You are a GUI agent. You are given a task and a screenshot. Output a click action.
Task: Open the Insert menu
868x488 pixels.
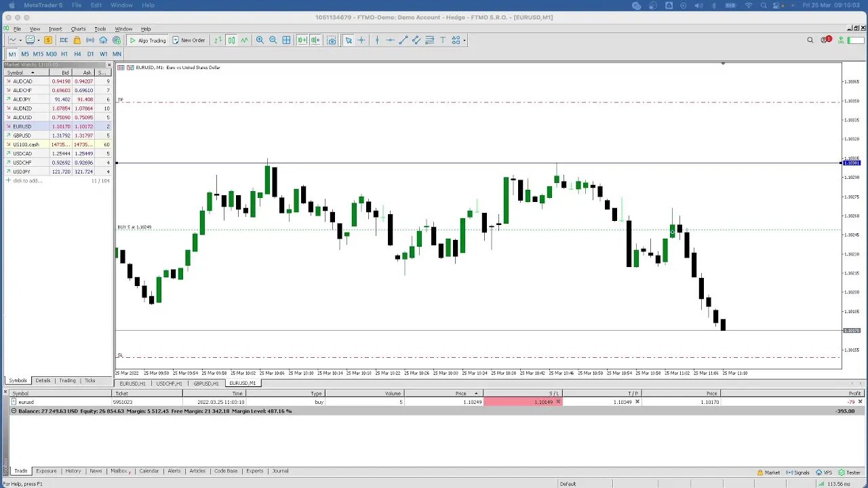point(55,29)
